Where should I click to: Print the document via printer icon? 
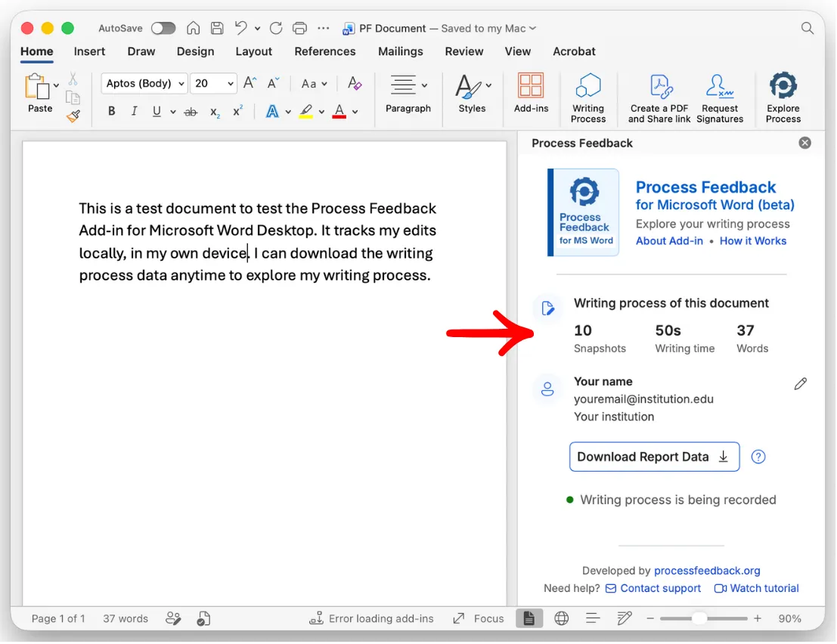(x=300, y=28)
